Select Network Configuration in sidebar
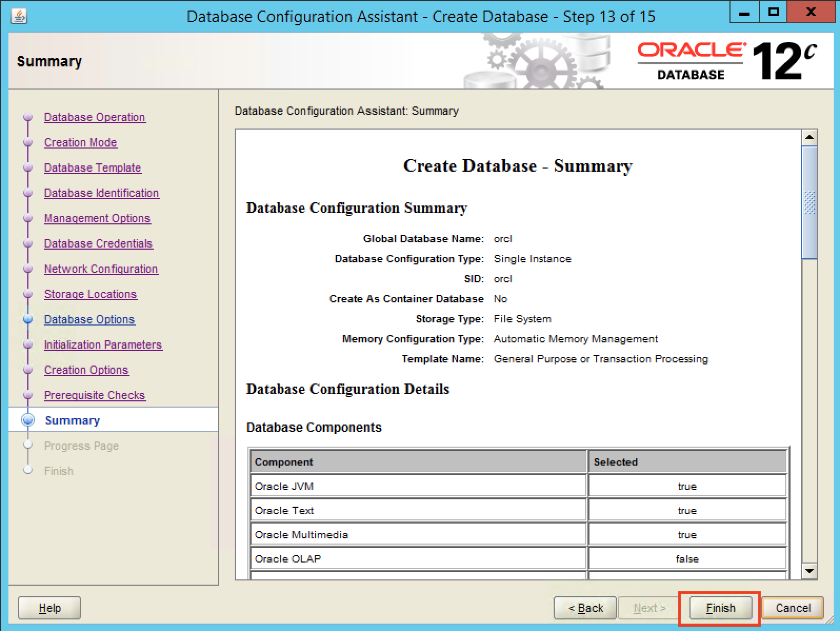 101,269
